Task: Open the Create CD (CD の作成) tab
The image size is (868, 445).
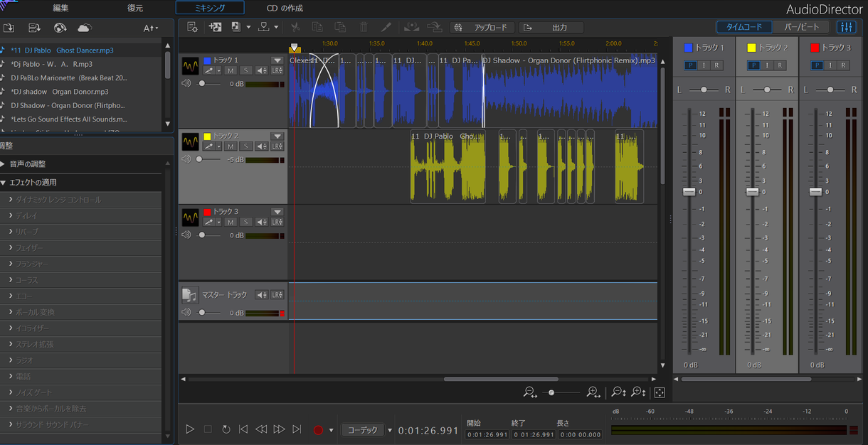Action: tap(285, 8)
